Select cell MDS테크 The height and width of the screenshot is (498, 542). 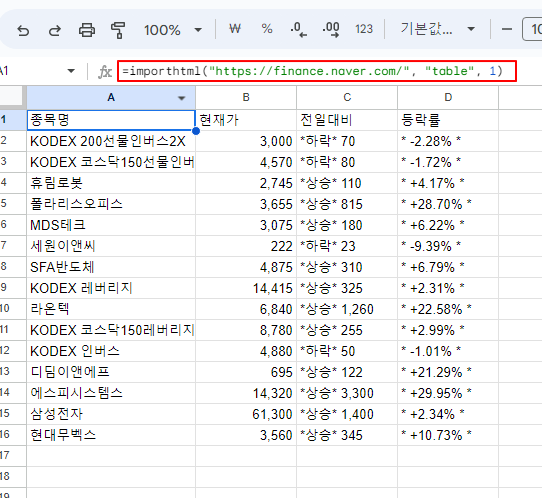coord(111,225)
